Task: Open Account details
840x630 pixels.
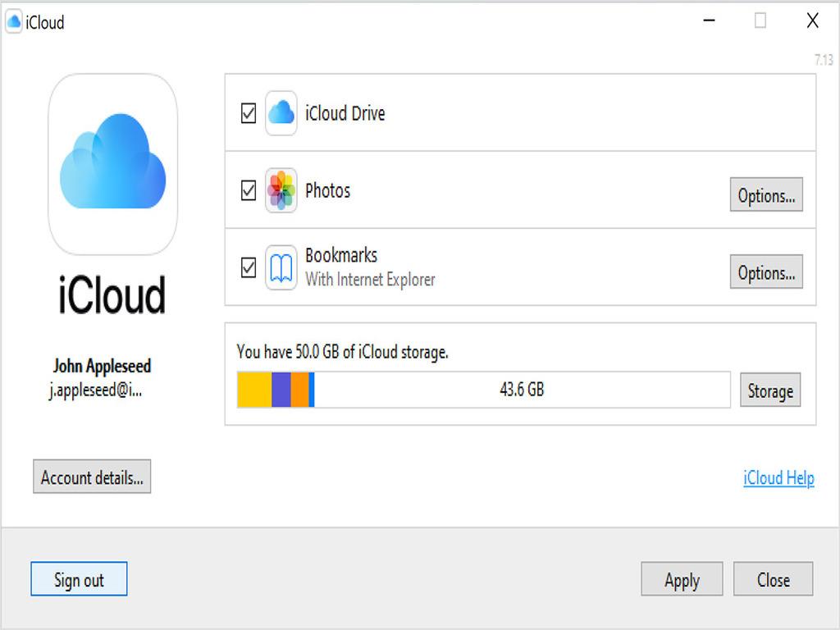Action: [x=92, y=477]
